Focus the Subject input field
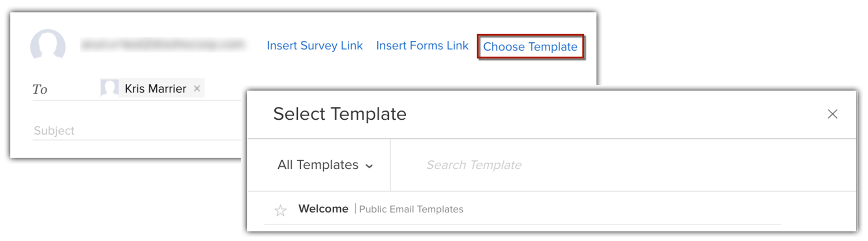This screenshot has height=241, width=868. coord(134,131)
